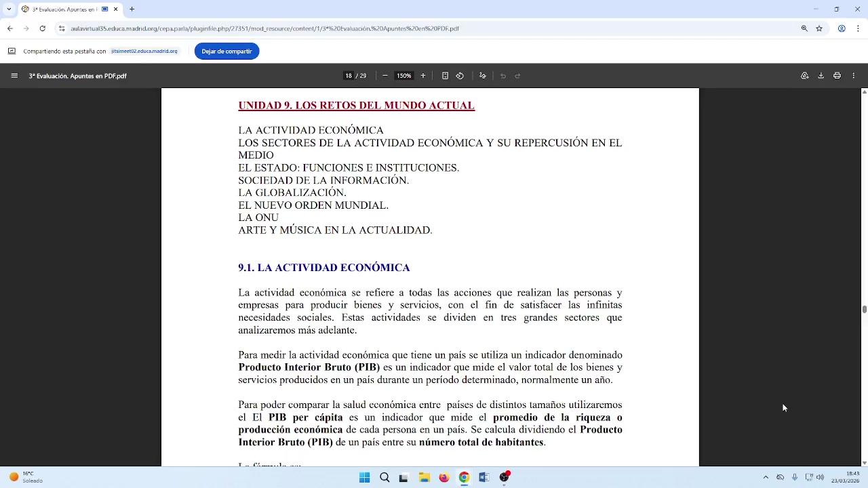Screen dimensions: 868x488
Task: Zoom in on the PDF
Action: point(423,76)
